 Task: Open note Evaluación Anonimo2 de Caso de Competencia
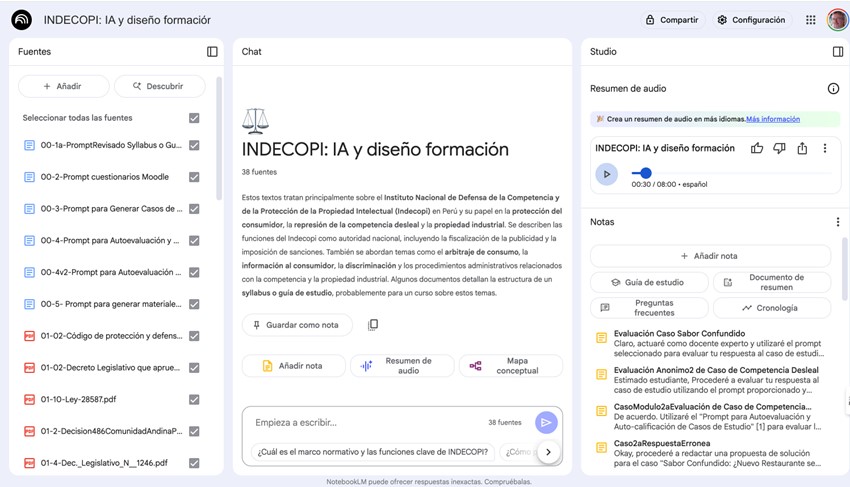pos(712,380)
